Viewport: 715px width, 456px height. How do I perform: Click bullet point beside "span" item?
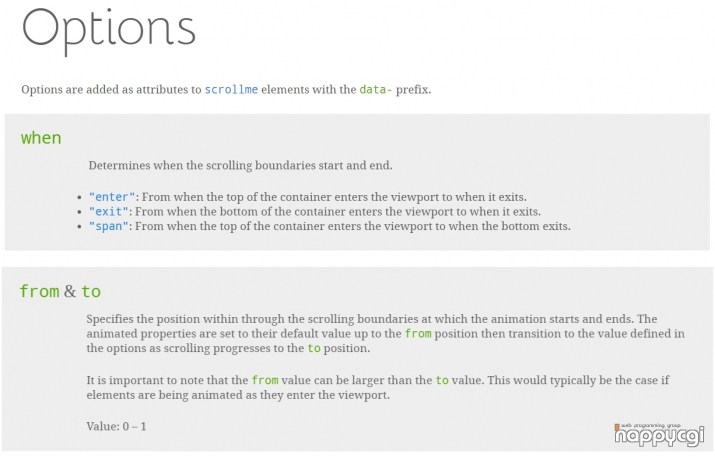79,227
